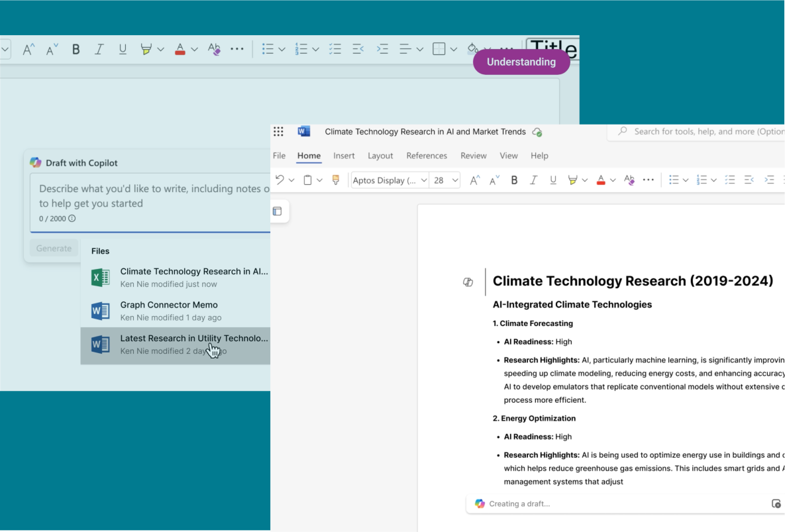Open the app launcher waffle icon

click(x=278, y=132)
